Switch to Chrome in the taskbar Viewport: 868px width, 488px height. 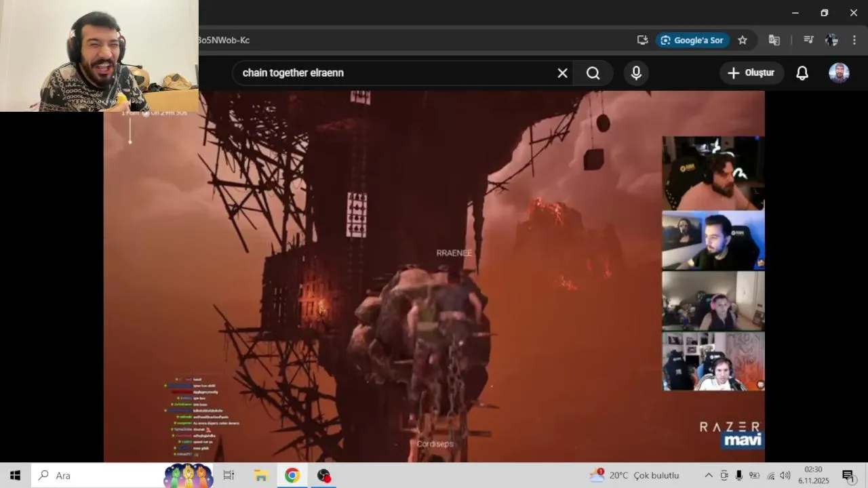[x=292, y=475]
